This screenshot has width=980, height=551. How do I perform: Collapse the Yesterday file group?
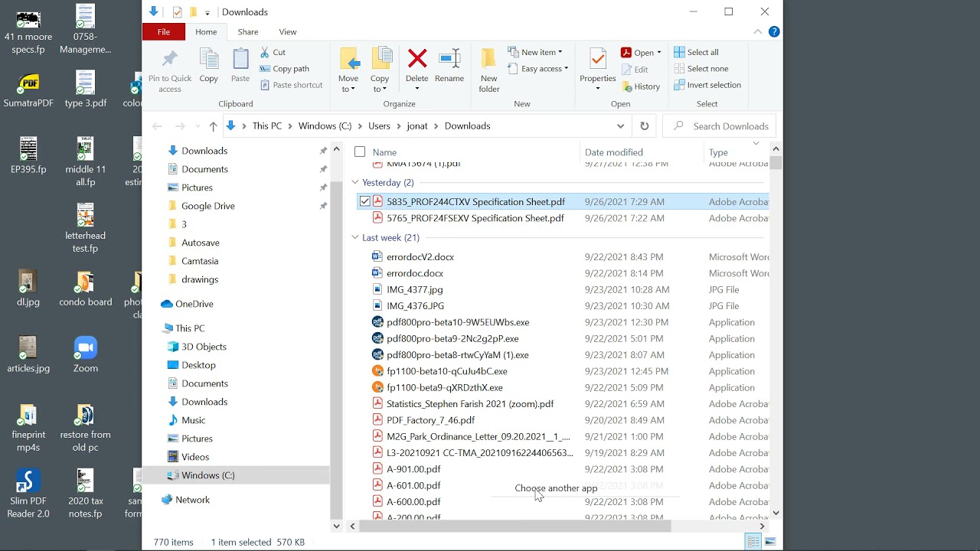(354, 182)
